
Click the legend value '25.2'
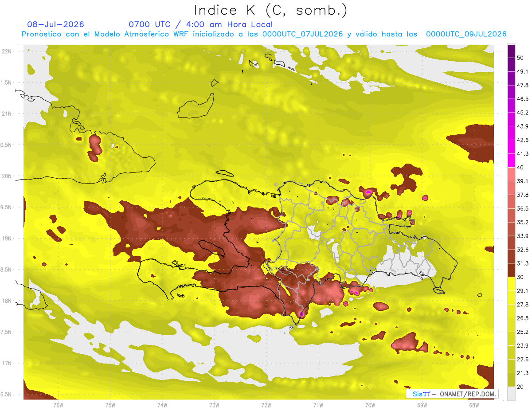523,332
